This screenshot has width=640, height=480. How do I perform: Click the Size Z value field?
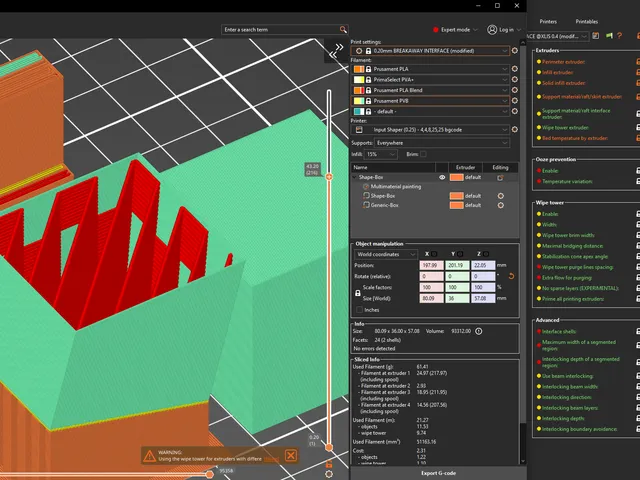[483, 298]
